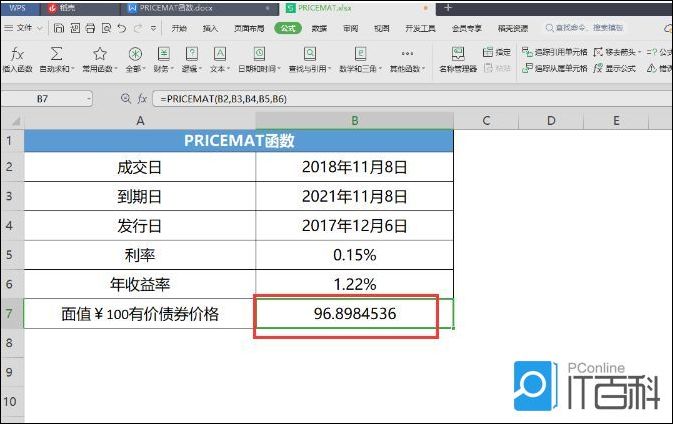
Task: Click the AutoSum (自动求和) sigma icon
Action: click(56, 54)
